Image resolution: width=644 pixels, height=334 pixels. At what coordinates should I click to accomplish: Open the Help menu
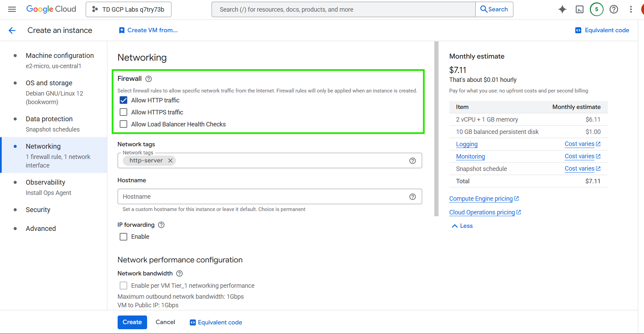pos(613,9)
